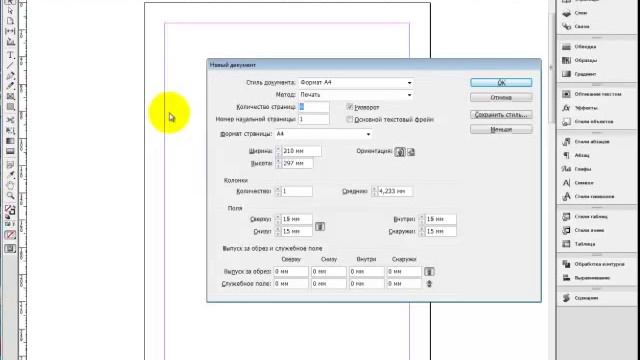Open the Стиль документа dropdown

point(356,82)
